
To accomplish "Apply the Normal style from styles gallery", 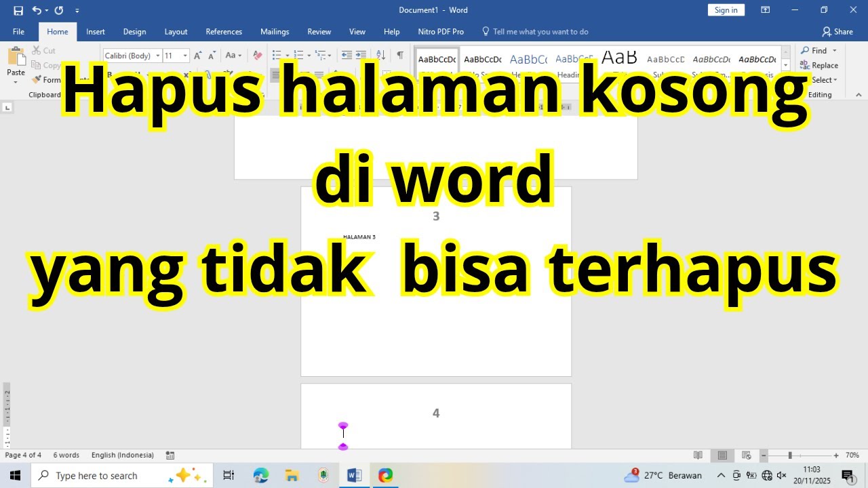I will (x=437, y=63).
